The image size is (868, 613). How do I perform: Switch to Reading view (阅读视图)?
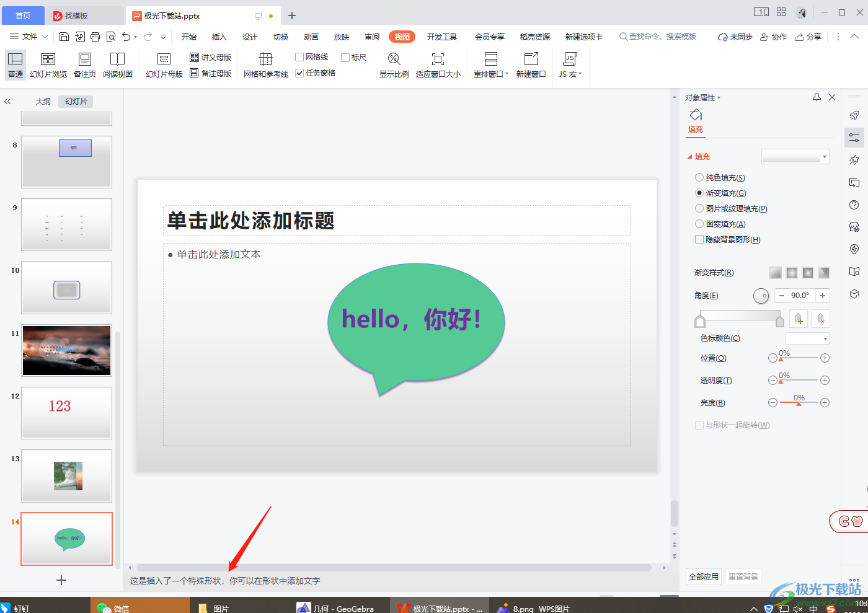118,65
